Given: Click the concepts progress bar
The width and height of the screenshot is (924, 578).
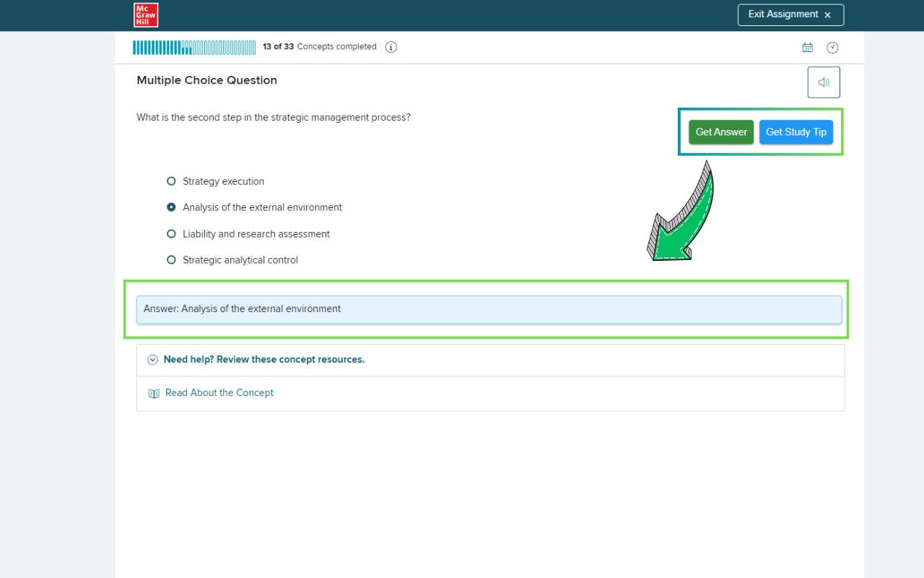Looking at the screenshot, I should coord(193,48).
